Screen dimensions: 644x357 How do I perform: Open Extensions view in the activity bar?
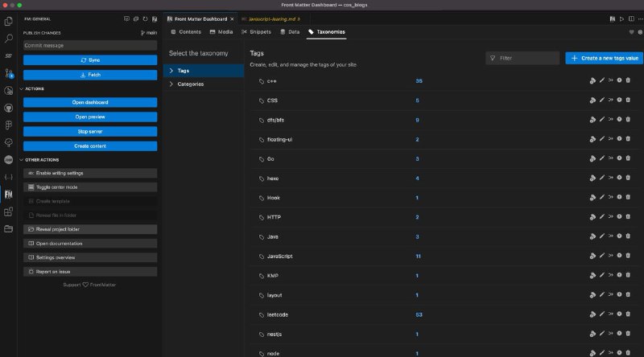tap(9, 212)
